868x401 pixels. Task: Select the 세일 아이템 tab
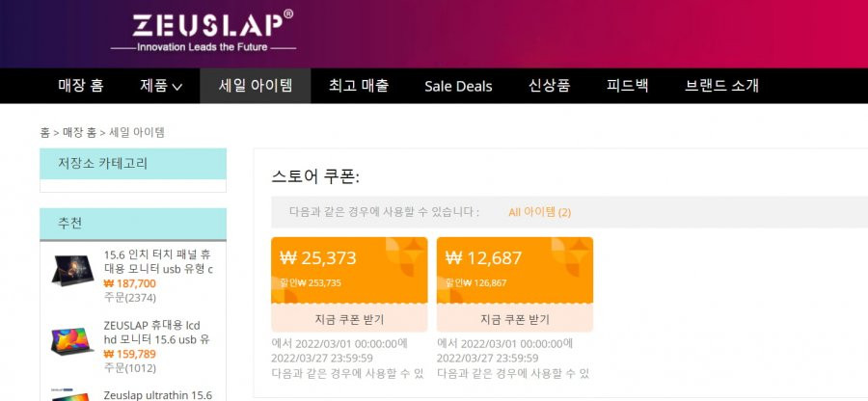256,86
